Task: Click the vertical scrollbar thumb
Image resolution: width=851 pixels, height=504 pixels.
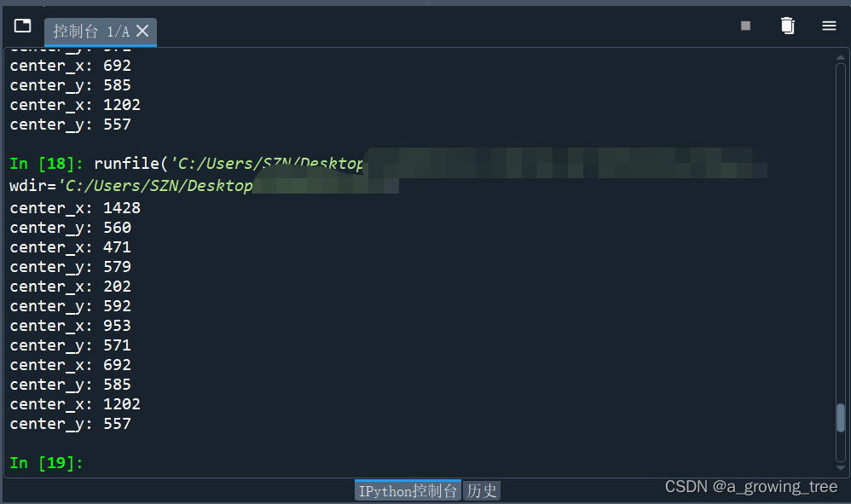Action: click(x=841, y=418)
